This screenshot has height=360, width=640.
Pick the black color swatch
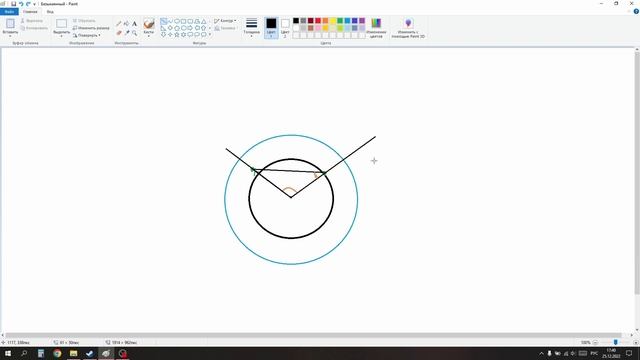pyautogui.click(x=296, y=20)
